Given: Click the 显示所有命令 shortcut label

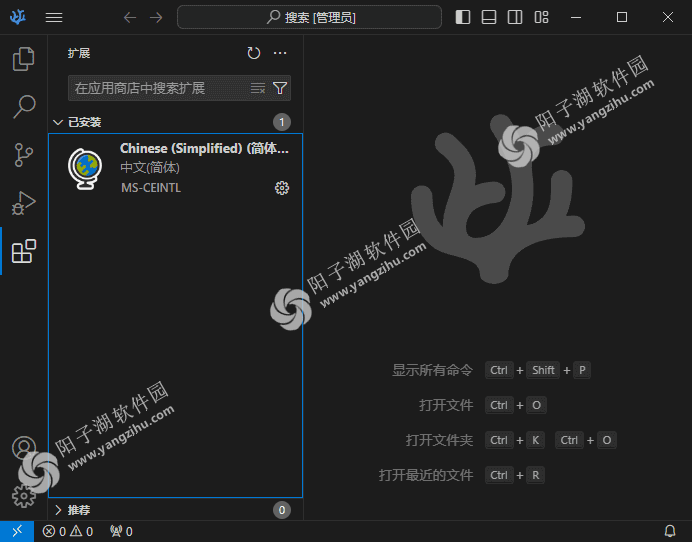Looking at the screenshot, I should 432,370.
